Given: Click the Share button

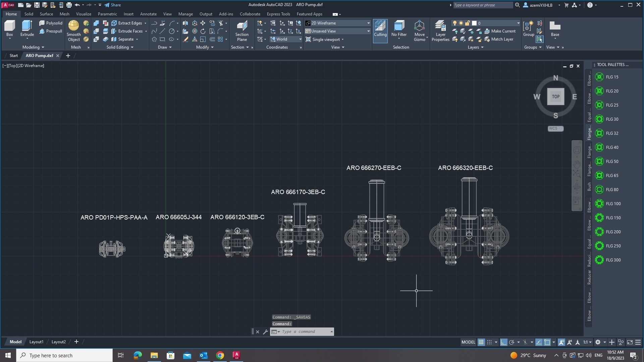Looking at the screenshot, I should click(113, 5).
